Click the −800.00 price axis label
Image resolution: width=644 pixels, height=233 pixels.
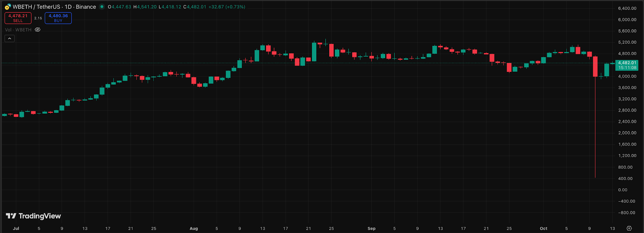coord(627,213)
